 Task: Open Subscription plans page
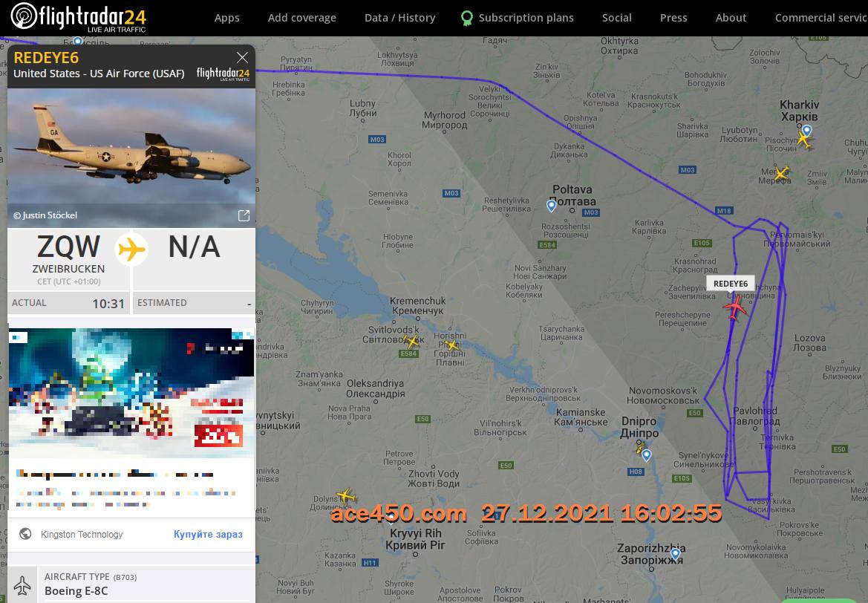coord(526,18)
